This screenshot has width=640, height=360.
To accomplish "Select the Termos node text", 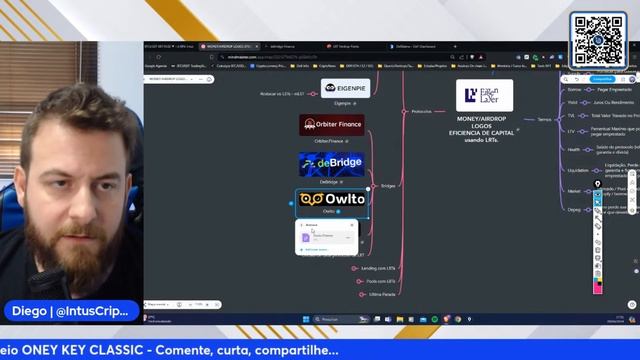I will pyautogui.click(x=544, y=120).
